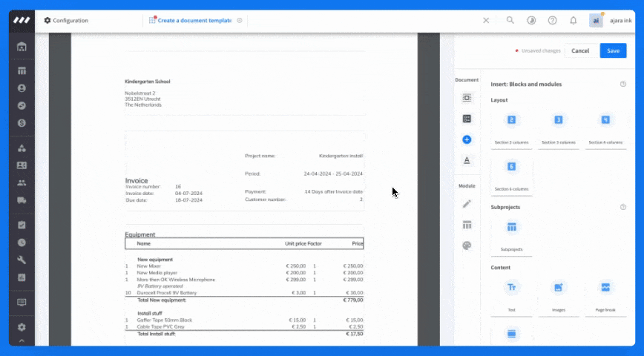Open the help icon beside Subprojects heading
The height and width of the screenshot is (356, 644).
623,207
